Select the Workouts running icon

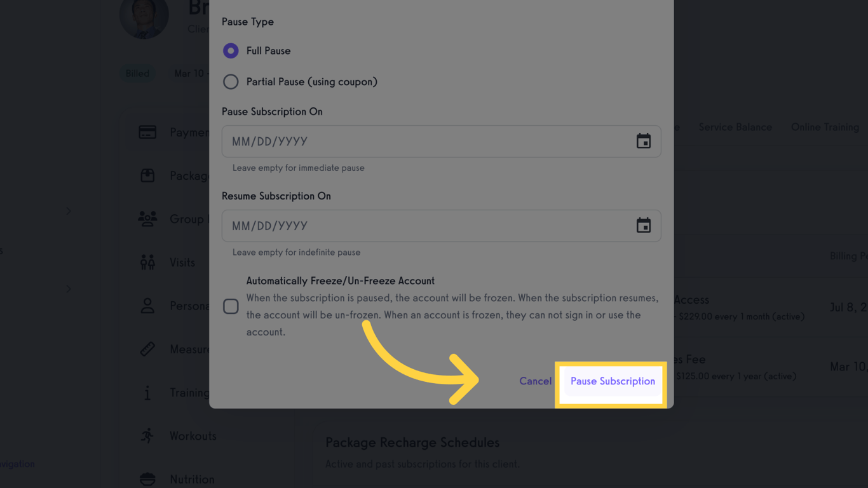tap(147, 436)
